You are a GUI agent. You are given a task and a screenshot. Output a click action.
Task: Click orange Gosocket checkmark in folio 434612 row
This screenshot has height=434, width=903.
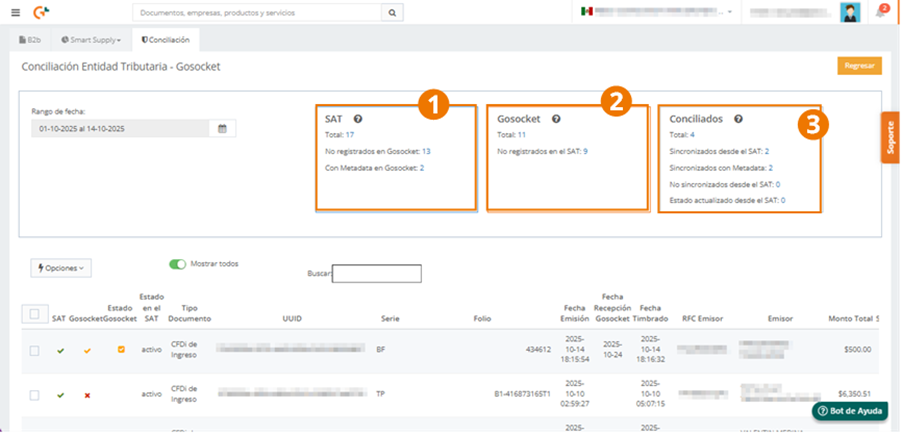tap(88, 350)
